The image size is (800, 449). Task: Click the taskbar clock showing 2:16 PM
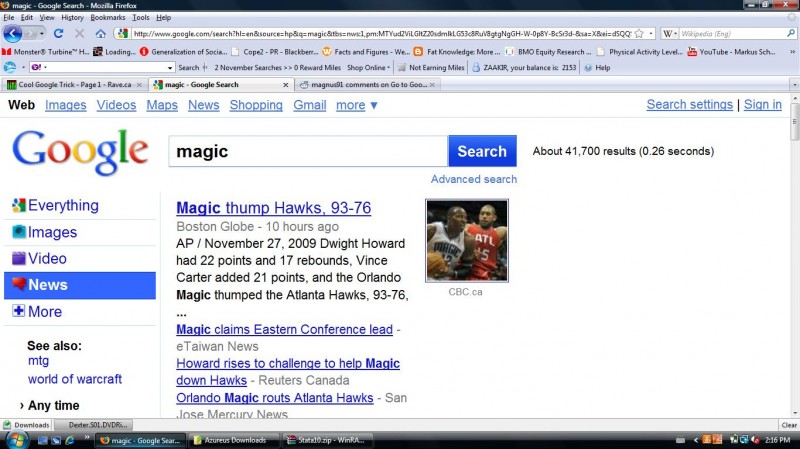778,440
